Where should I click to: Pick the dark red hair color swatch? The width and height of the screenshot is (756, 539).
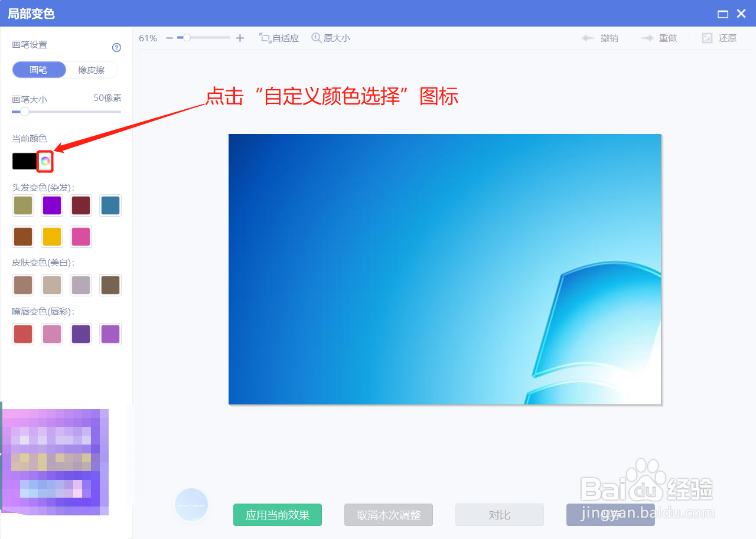[81, 205]
